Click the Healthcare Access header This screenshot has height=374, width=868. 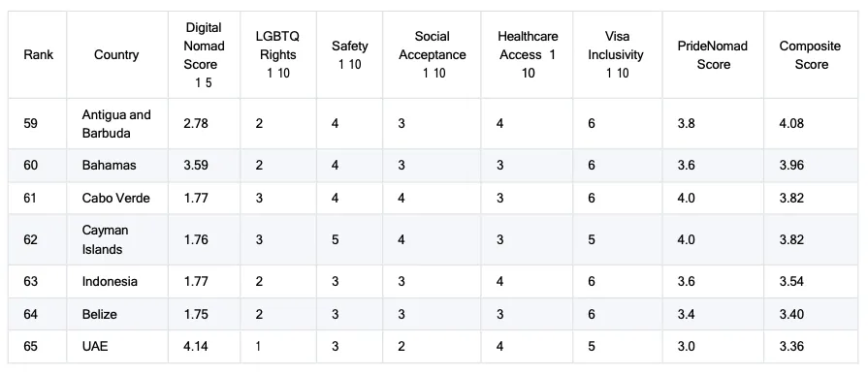click(528, 55)
